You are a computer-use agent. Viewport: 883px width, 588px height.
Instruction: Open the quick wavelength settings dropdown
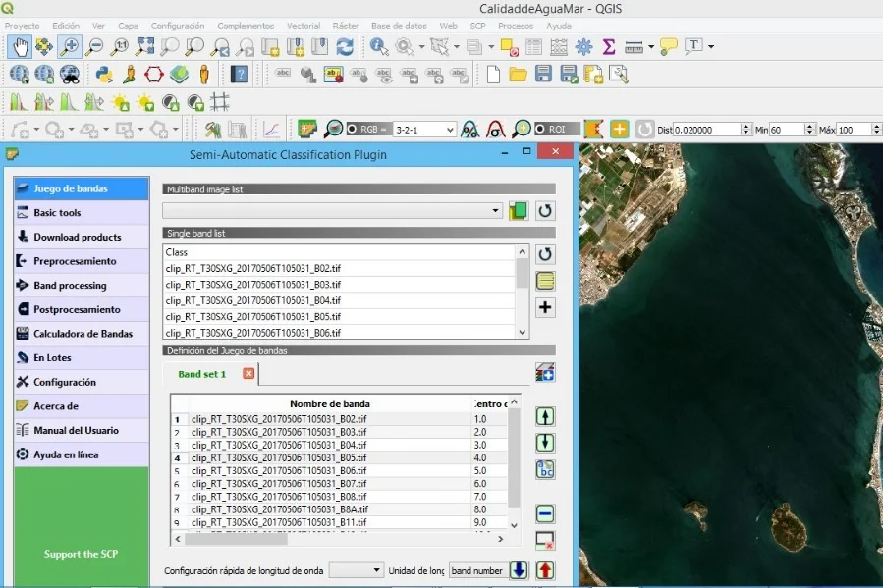click(x=356, y=570)
